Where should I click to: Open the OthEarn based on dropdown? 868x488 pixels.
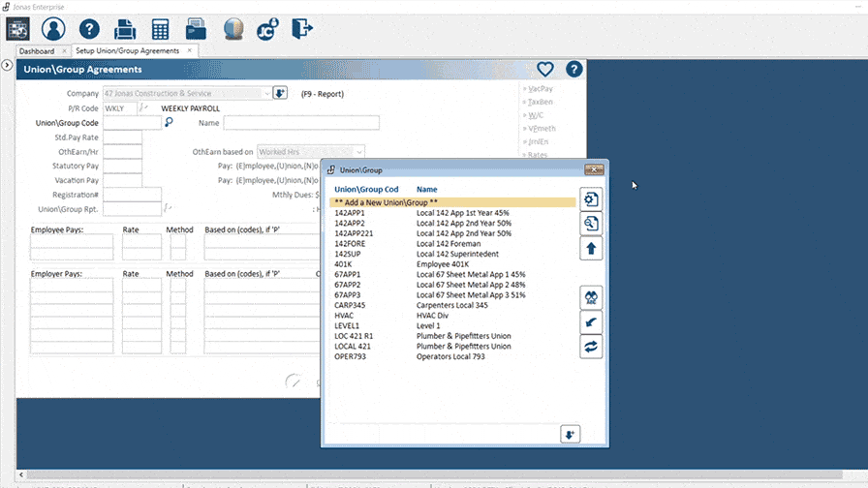(359, 152)
